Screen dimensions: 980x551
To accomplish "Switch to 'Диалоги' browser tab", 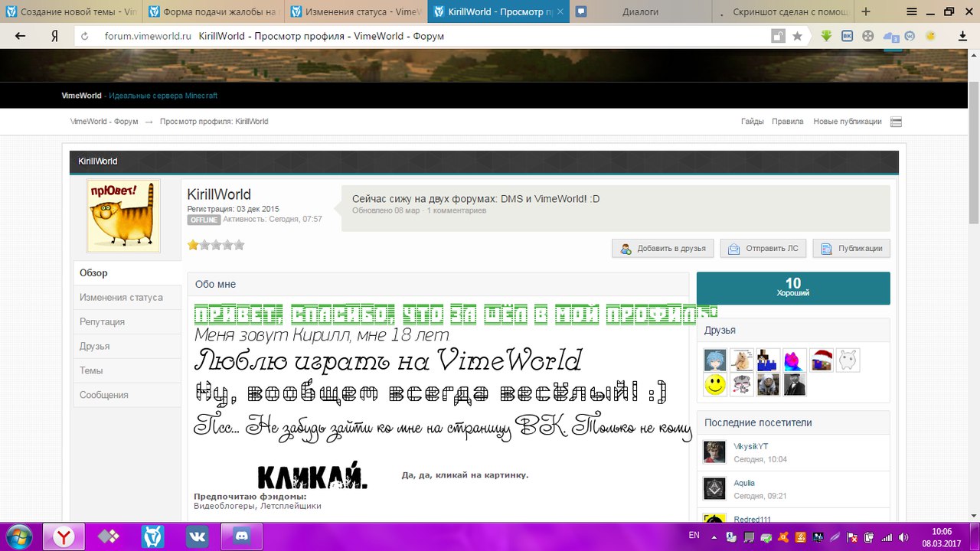I will (x=640, y=11).
